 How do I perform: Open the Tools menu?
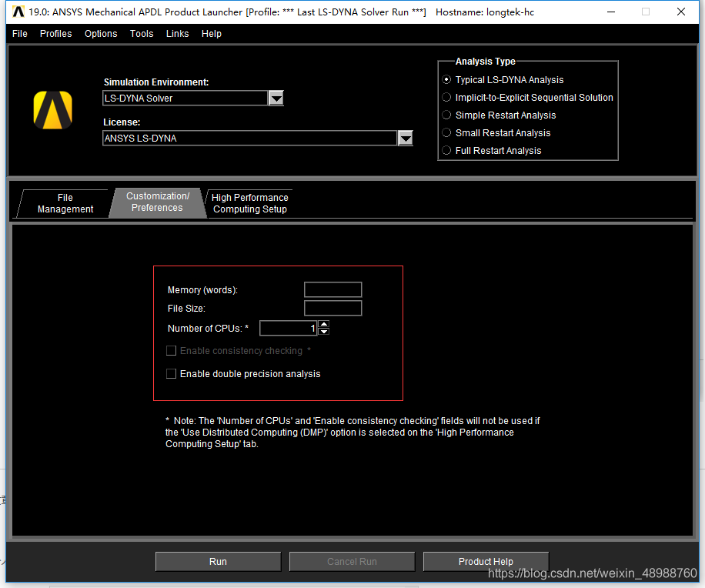[142, 34]
